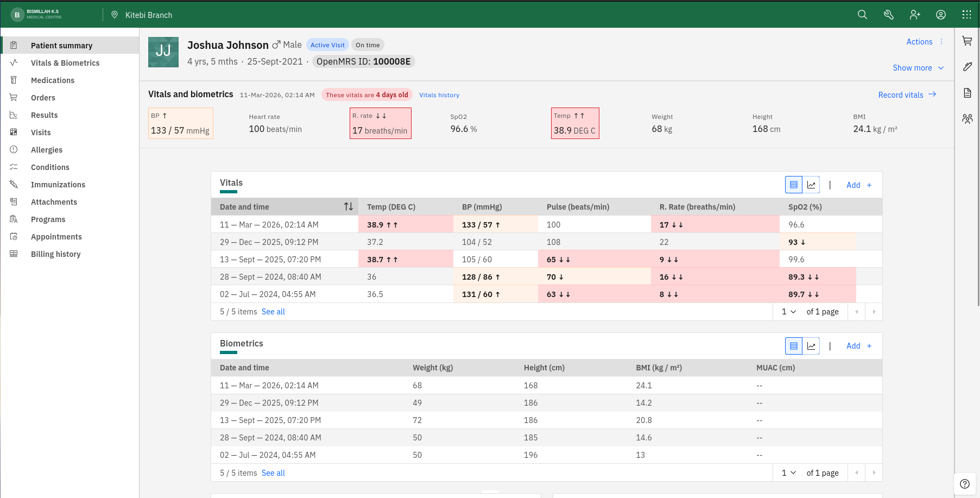This screenshot has height=498, width=980.
Task: Expand Show more patient details
Action: [918, 68]
